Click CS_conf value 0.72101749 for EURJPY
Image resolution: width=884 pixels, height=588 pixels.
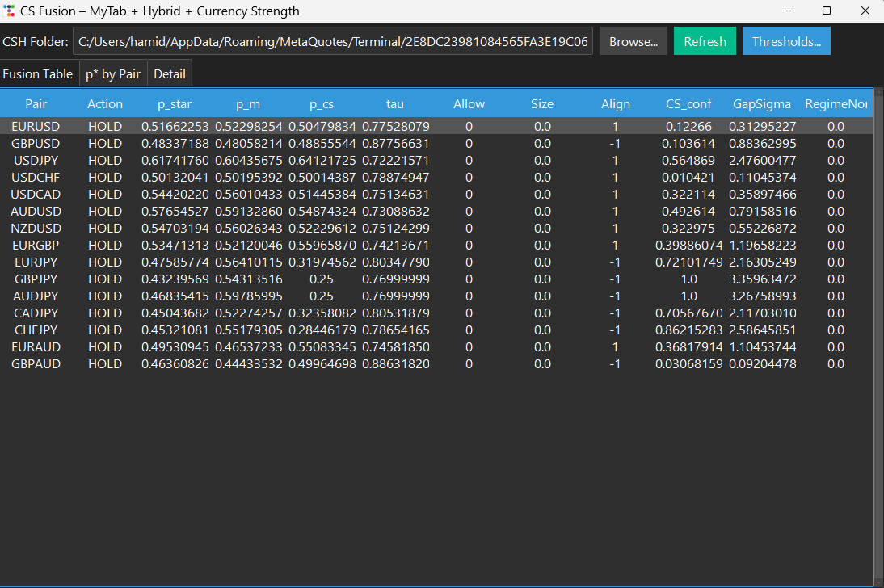[x=688, y=262]
